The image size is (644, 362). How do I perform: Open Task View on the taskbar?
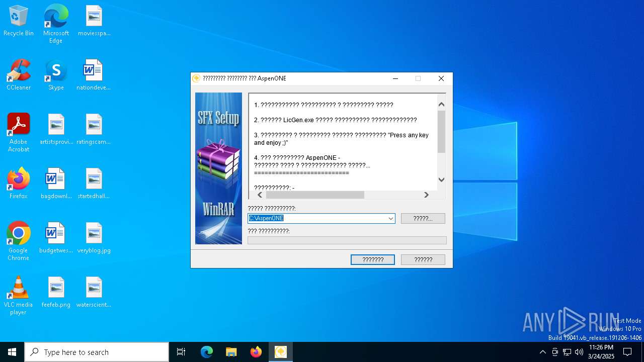click(181, 352)
